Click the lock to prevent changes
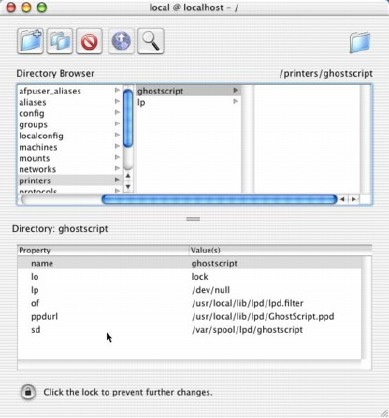 28,392
